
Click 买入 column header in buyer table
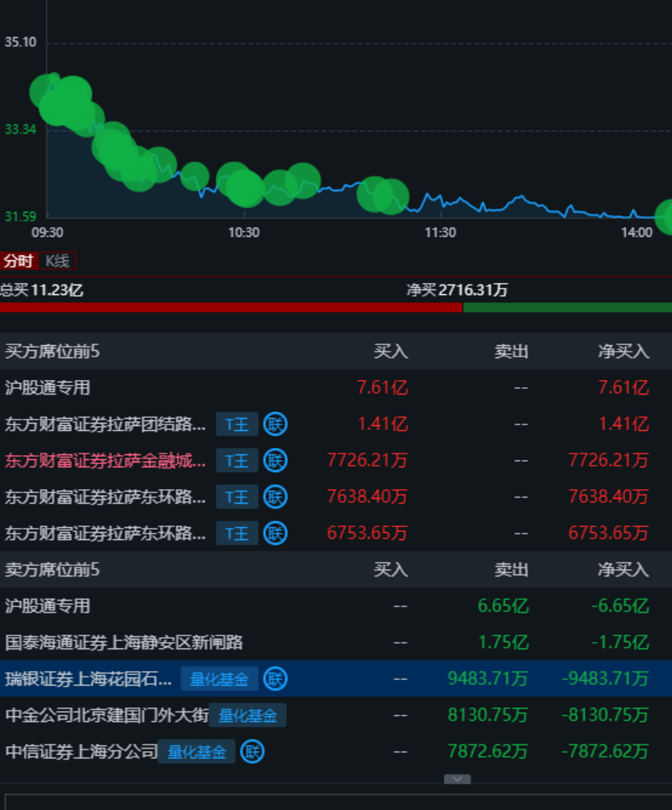391,352
